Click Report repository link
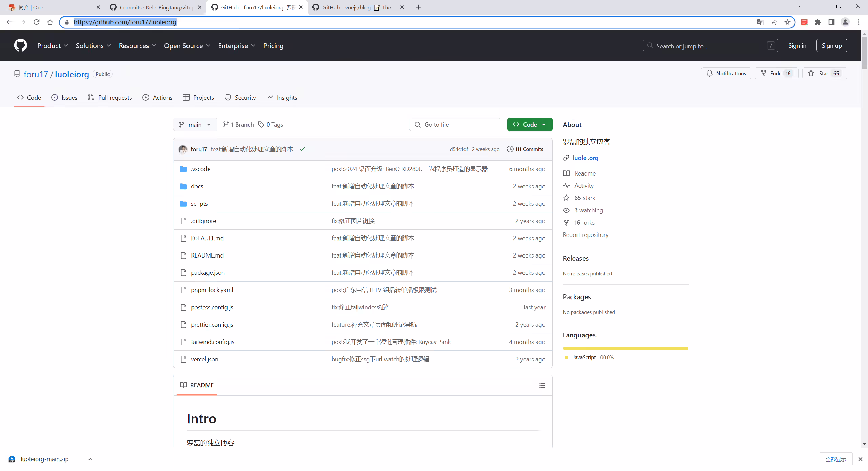This screenshot has width=868, height=471. pyautogui.click(x=585, y=234)
